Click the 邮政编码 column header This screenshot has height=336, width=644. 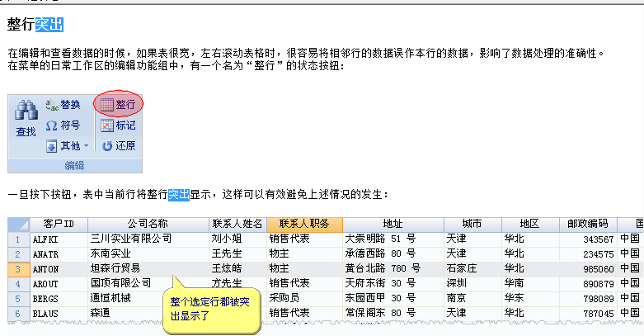click(588, 224)
